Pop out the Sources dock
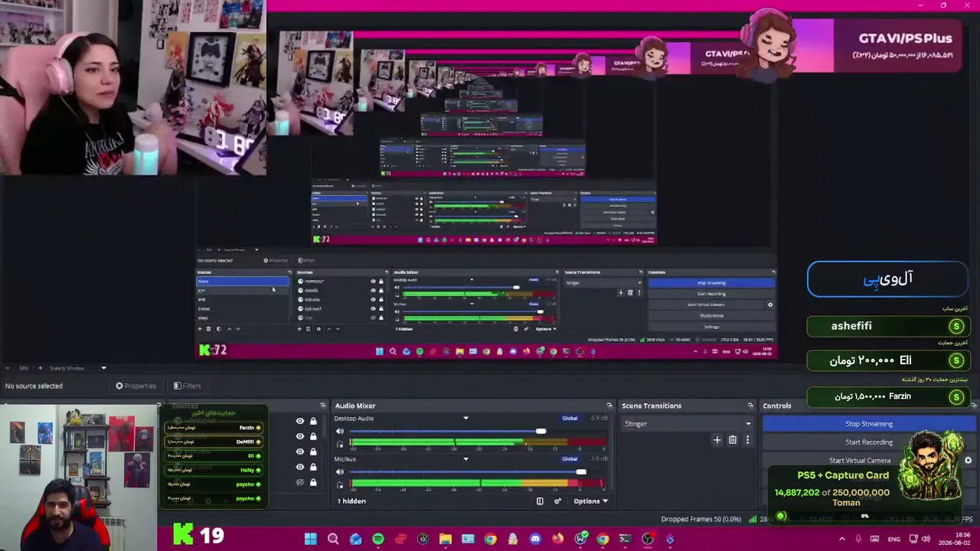980x551 pixels. coord(322,406)
